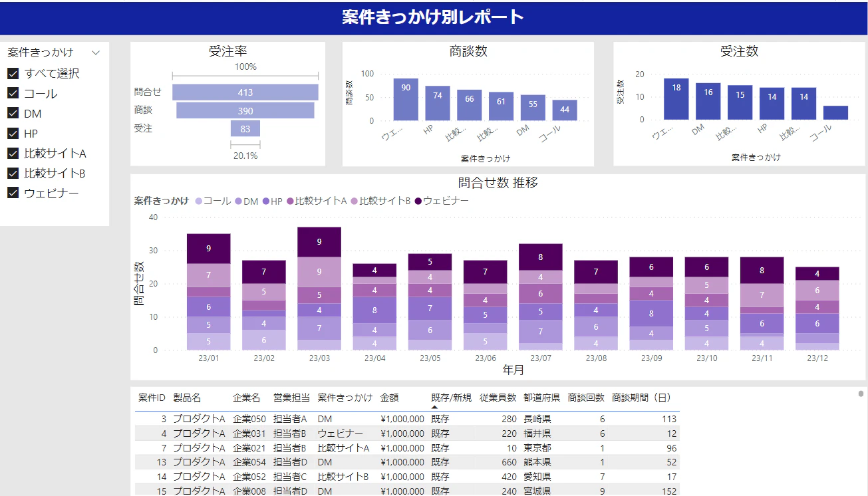Select the 受注 funnel bar showing 83
Image resolution: width=868 pixels, height=496 pixels.
pyautogui.click(x=245, y=128)
